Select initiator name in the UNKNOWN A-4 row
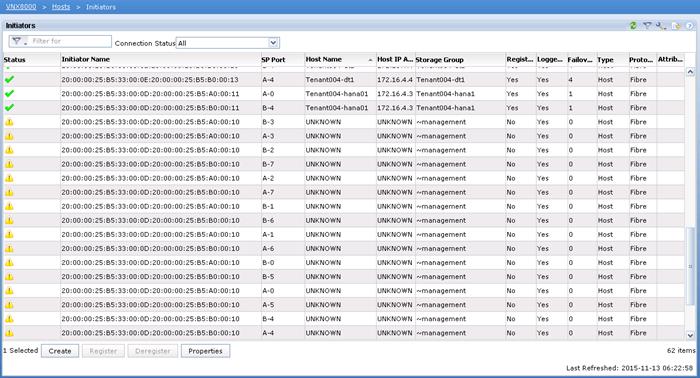The height and width of the screenshot is (378, 700). click(150, 333)
